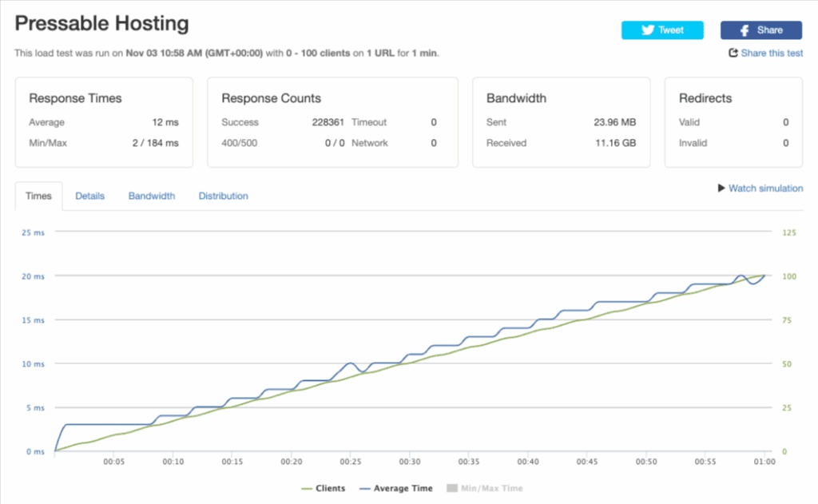
Task: Click the Watch simulation link
Action: pyautogui.click(x=765, y=189)
